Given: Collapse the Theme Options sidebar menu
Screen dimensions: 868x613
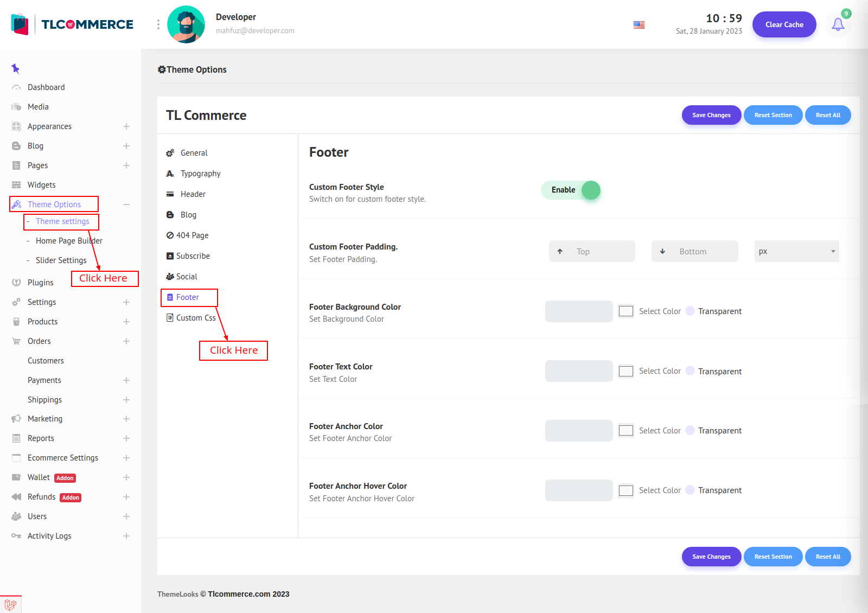Looking at the screenshot, I should point(126,205).
